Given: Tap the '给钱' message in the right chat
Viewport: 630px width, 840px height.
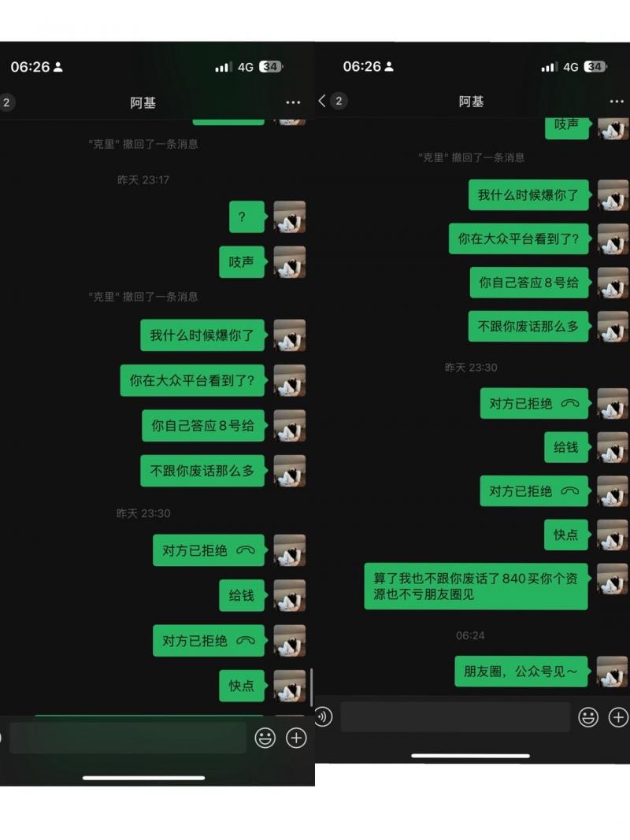Looking at the screenshot, I should 566,447.
